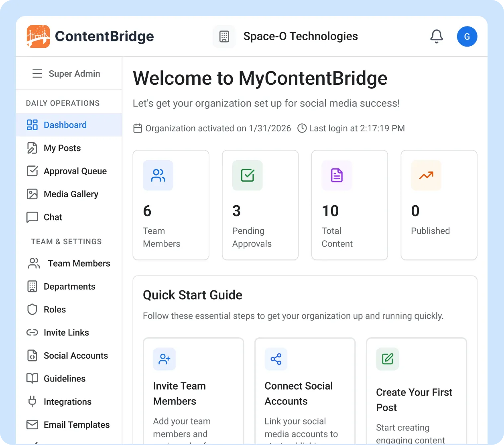Click the Invite Links chain icon

[32, 333]
